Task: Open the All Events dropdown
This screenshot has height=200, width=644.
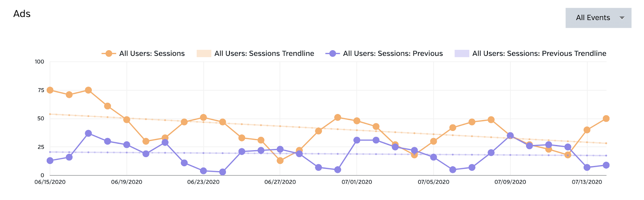Action: coord(592,18)
